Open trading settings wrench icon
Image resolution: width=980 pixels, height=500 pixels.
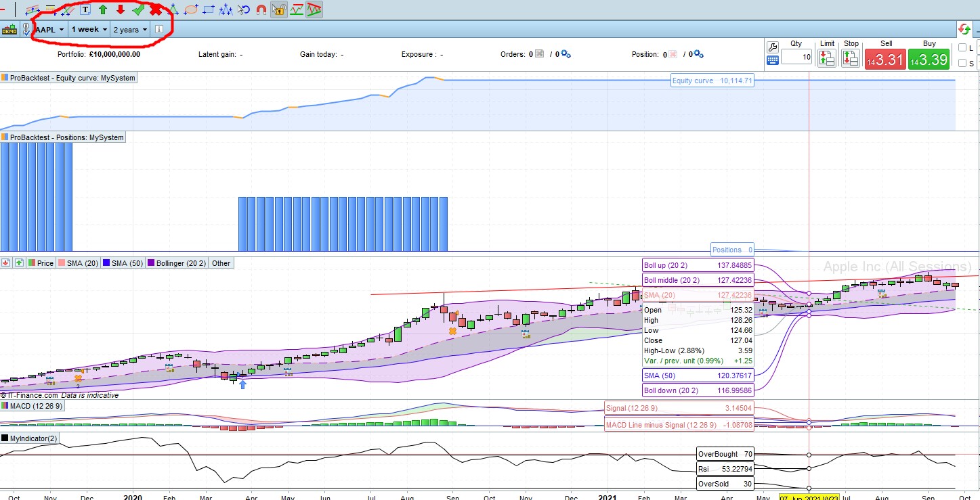click(x=773, y=47)
